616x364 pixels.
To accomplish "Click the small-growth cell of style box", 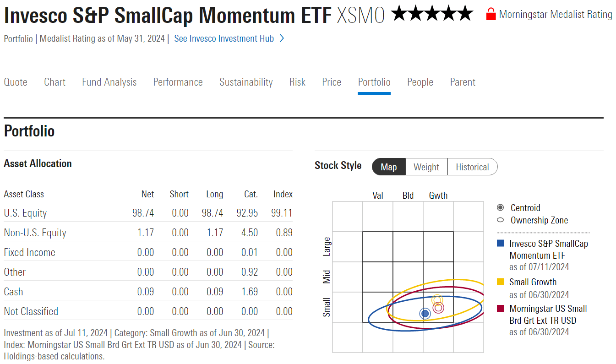I will point(438,307).
